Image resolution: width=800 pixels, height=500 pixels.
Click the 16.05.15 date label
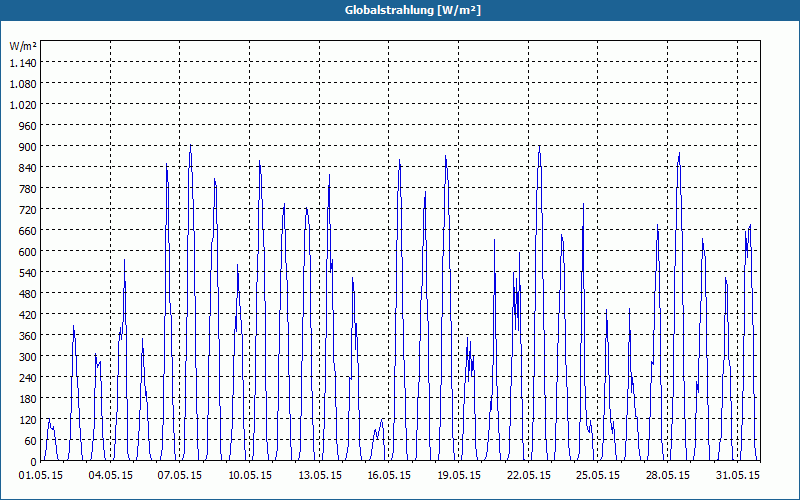pos(389,476)
